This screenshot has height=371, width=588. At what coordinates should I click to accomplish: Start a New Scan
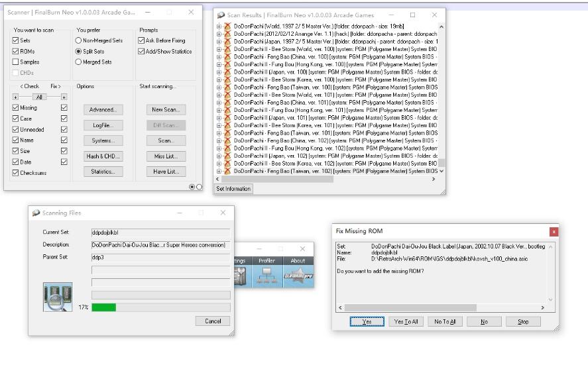pos(166,110)
